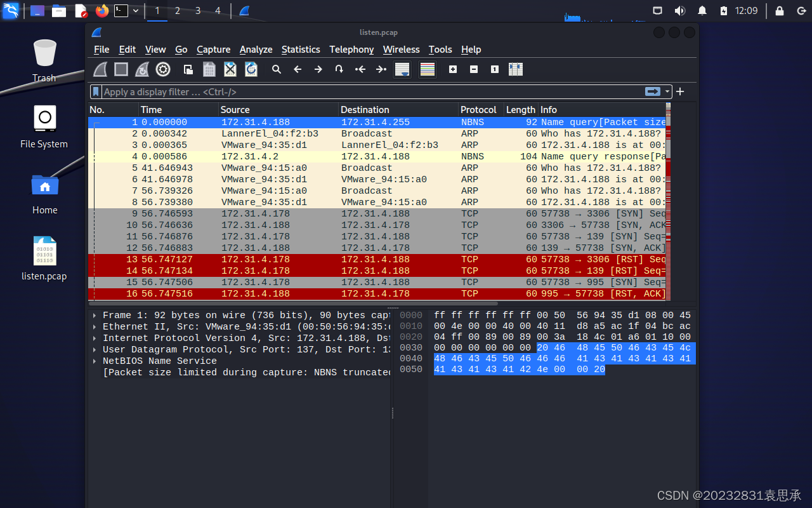Image resolution: width=812 pixels, height=508 pixels.
Task: Select packet 9 SYN to port 3306
Action: tap(377, 214)
